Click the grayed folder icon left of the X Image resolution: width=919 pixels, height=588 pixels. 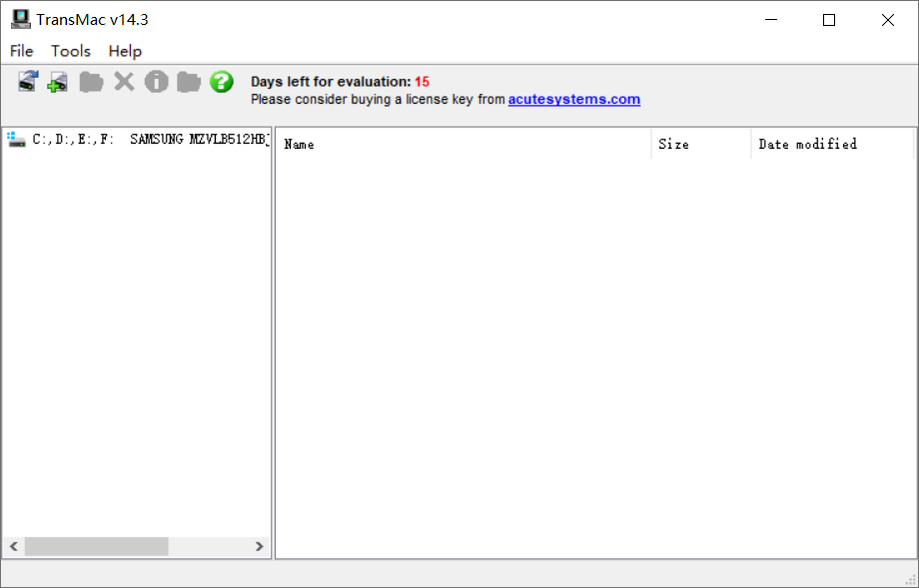tap(91, 82)
